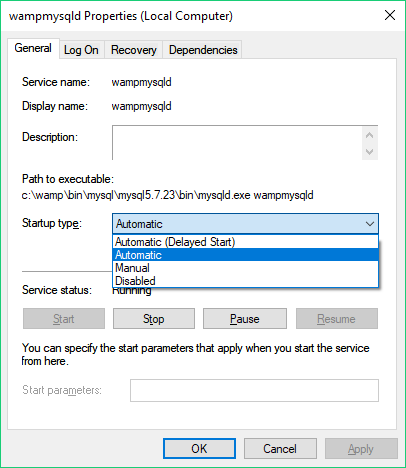The image size is (406, 468).
Task: Choose Disabled from startup type list
Action: (245, 281)
